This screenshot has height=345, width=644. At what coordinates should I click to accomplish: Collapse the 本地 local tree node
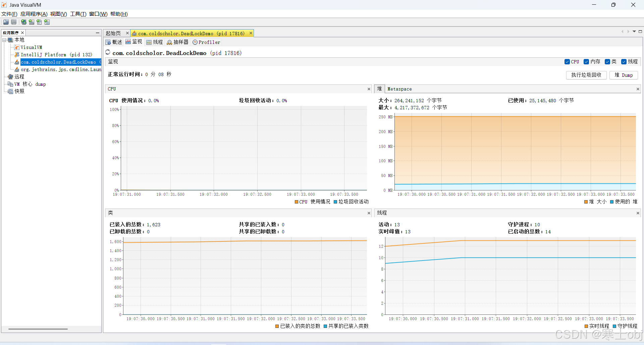[4, 40]
